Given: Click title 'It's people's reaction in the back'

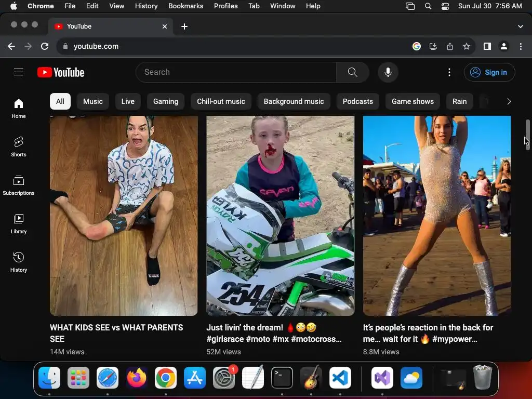Looking at the screenshot, I should pos(428,333).
